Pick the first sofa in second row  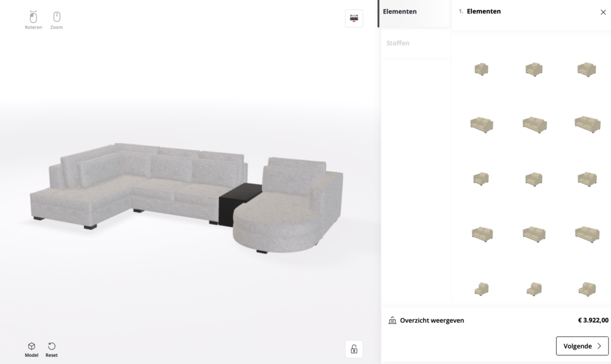pos(482,125)
